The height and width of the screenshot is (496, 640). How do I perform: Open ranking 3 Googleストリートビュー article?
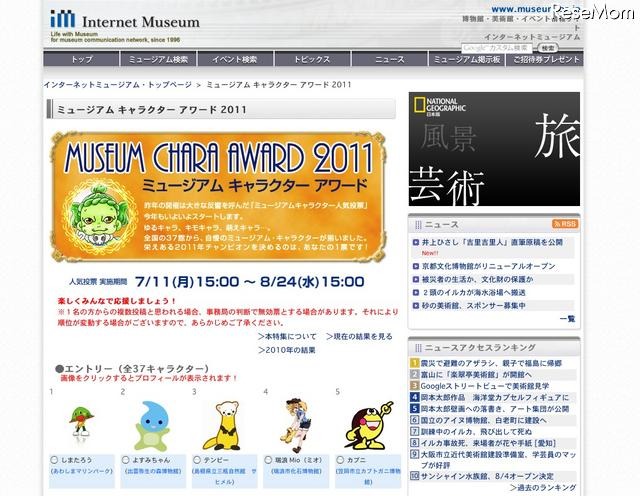coord(484,386)
